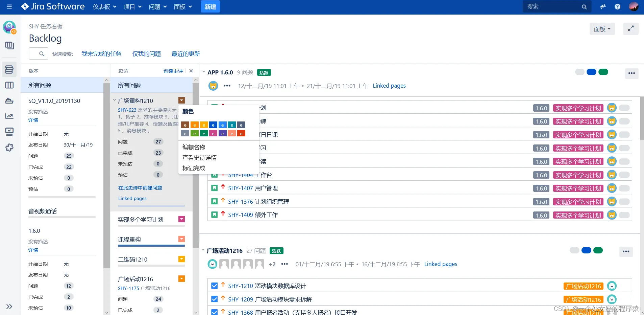Open the hamburger menu at top left
644x315 pixels.
pyautogui.click(x=9, y=6)
